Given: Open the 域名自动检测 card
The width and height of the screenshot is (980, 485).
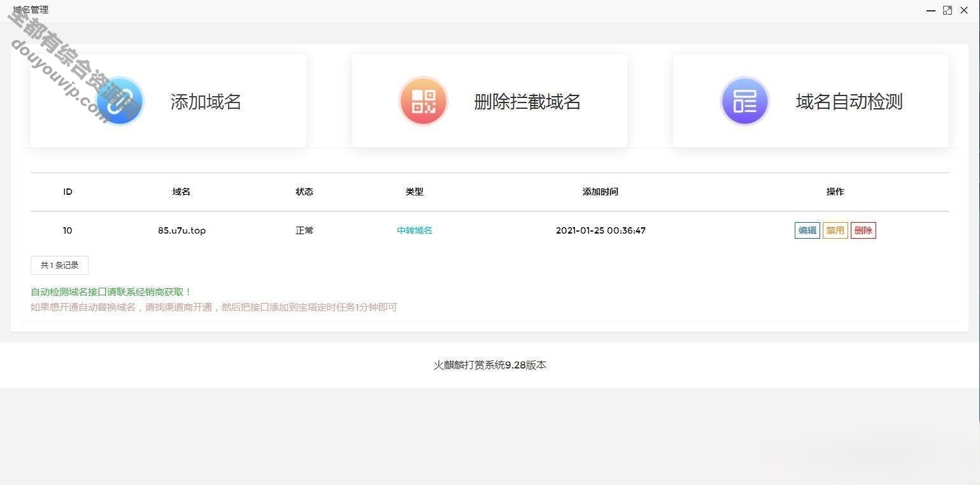Looking at the screenshot, I should [x=811, y=101].
